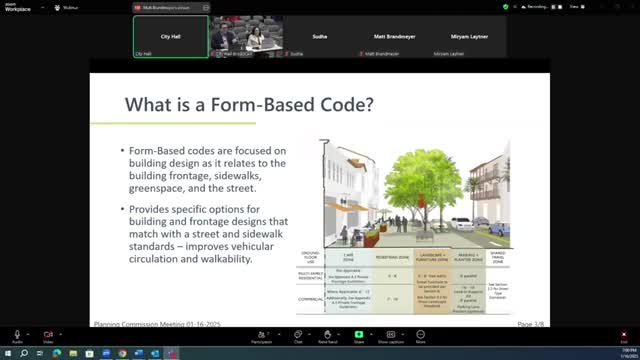The width and height of the screenshot is (640, 360).
Task: Click the green encryption shield icon
Action: coord(505,7)
